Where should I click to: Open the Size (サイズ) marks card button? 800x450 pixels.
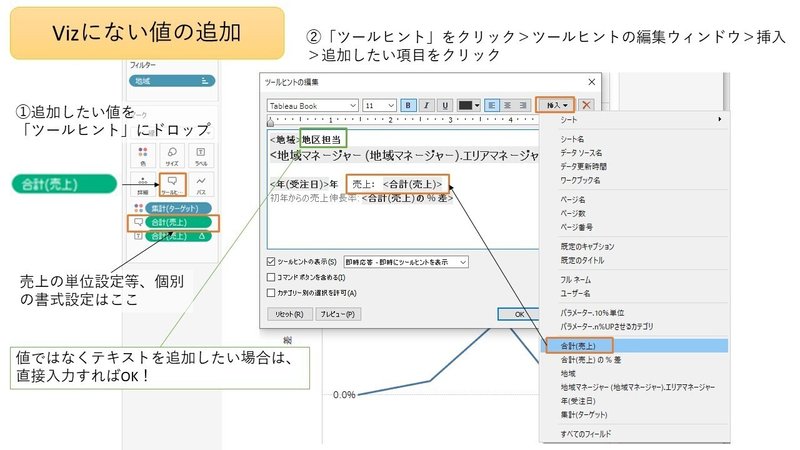click(x=172, y=156)
